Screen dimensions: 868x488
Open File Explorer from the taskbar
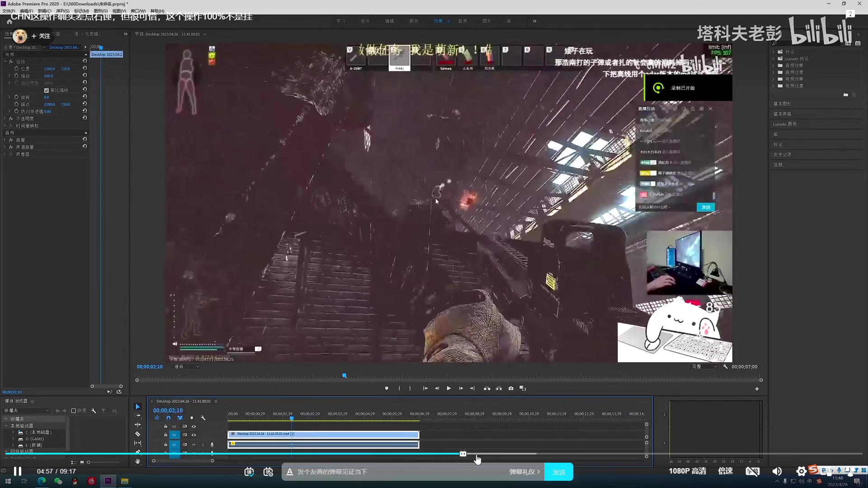coord(125,481)
